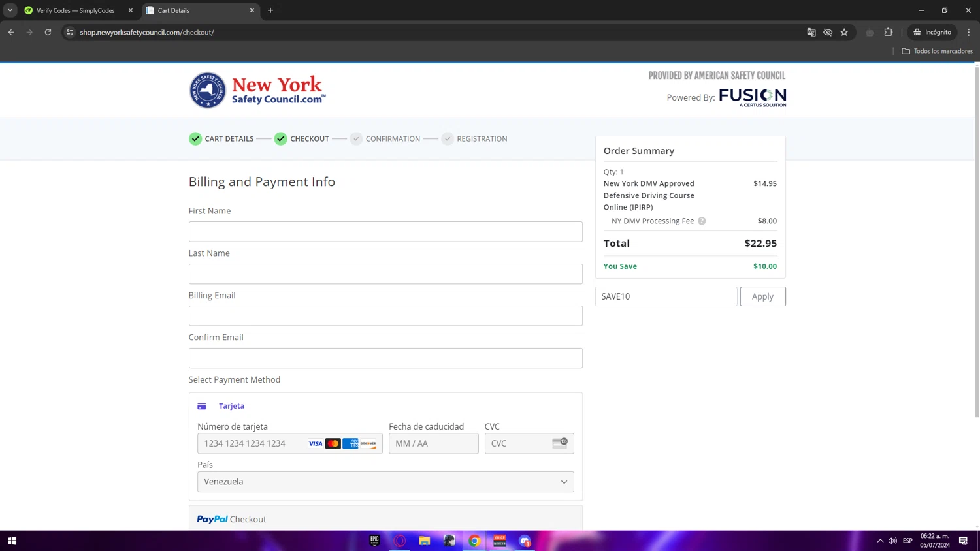Show hidden system tray icons
This screenshot has height=551, width=980.
880,541
